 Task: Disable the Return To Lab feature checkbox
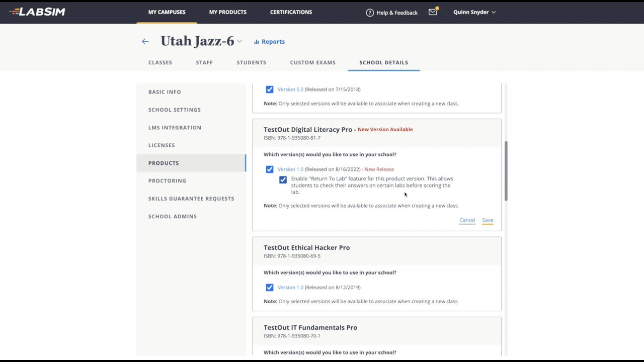click(x=283, y=180)
